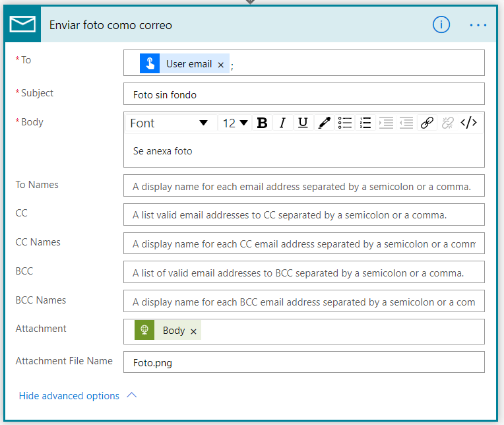Screen dimensions: 504x425
Task: Toggle underline formatting in Body editor
Action: click(303, 123)
